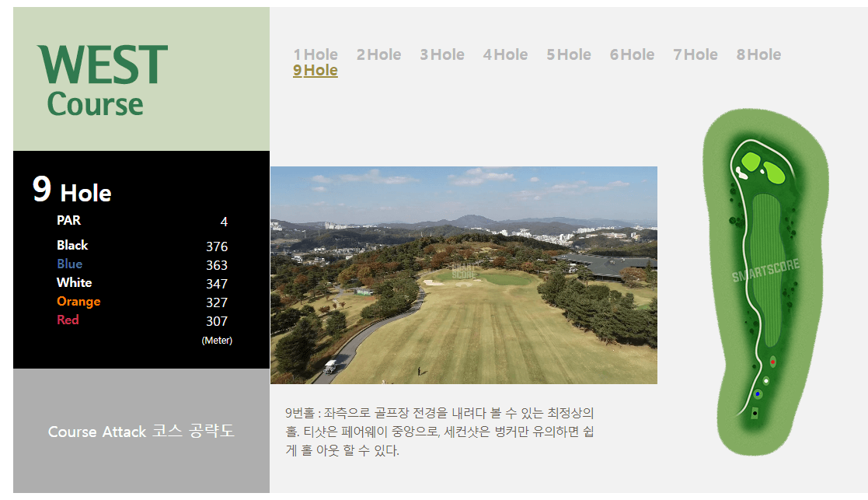
Task: Switch to the 2 Hole tab
Action: coord(378,54)
